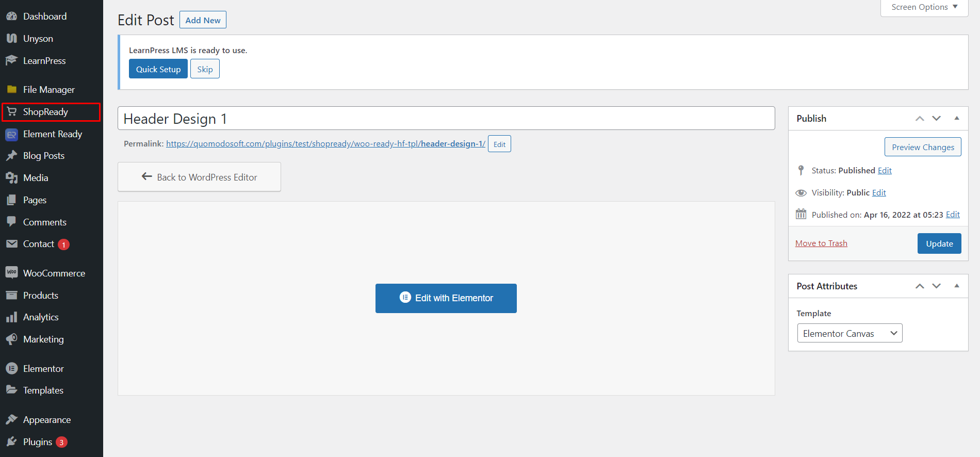The width and height of the screenshot is (980, 457).
Task: Click the eye icon beside Visibility
Action: pyautogui.click(x=801, y=192)
